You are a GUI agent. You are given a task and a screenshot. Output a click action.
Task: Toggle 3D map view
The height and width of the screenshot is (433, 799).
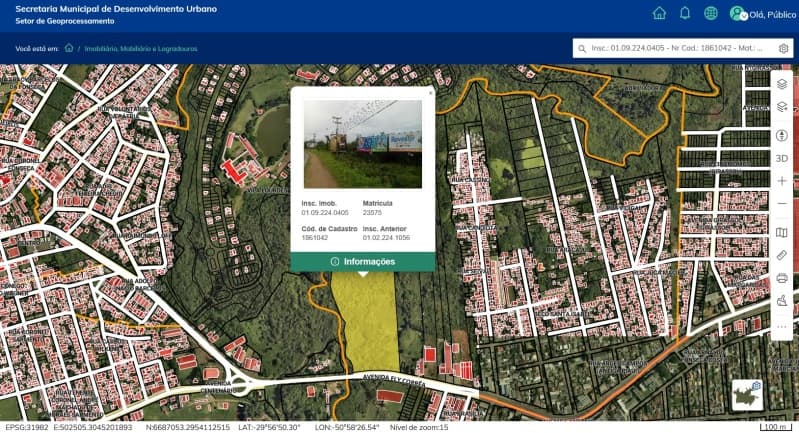(x=782, y=158)
